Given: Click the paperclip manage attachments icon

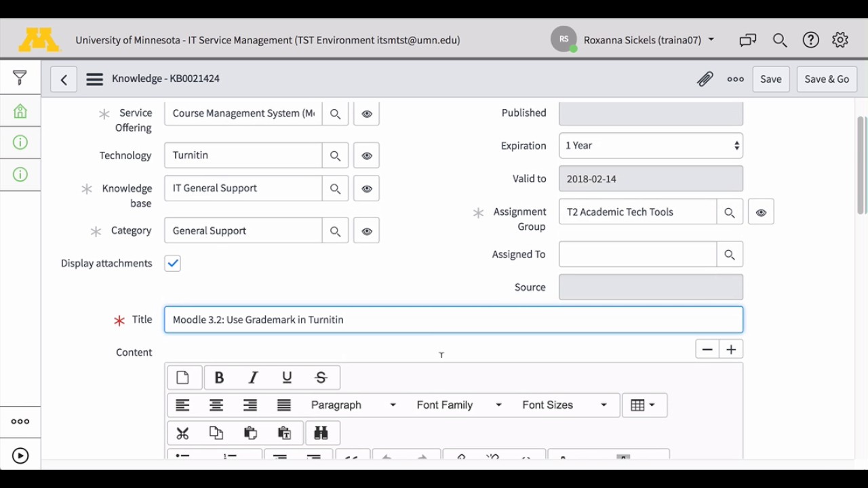Looking at the screenshot, I should click(x=705, y=79).
